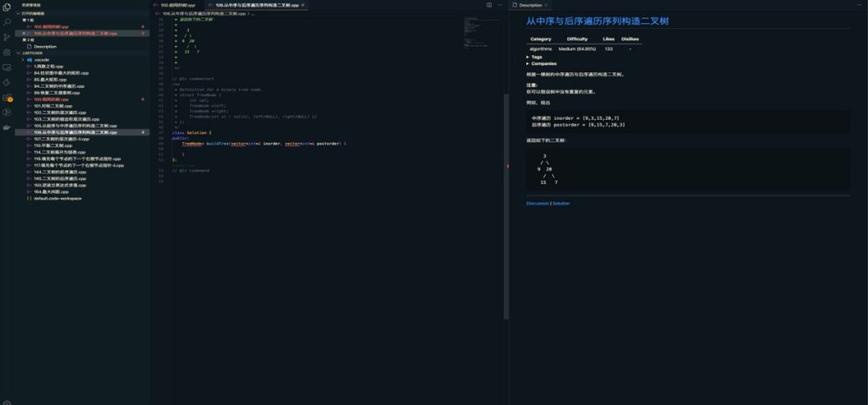The image size is (868, 405).
Task: Open the Source Control view
Action: click(6, 37)
